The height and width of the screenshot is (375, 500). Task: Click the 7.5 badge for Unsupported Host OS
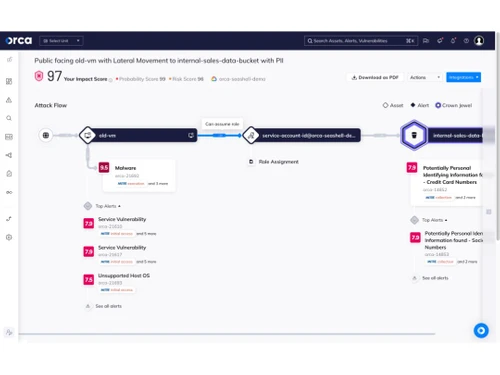coord(88,279)
